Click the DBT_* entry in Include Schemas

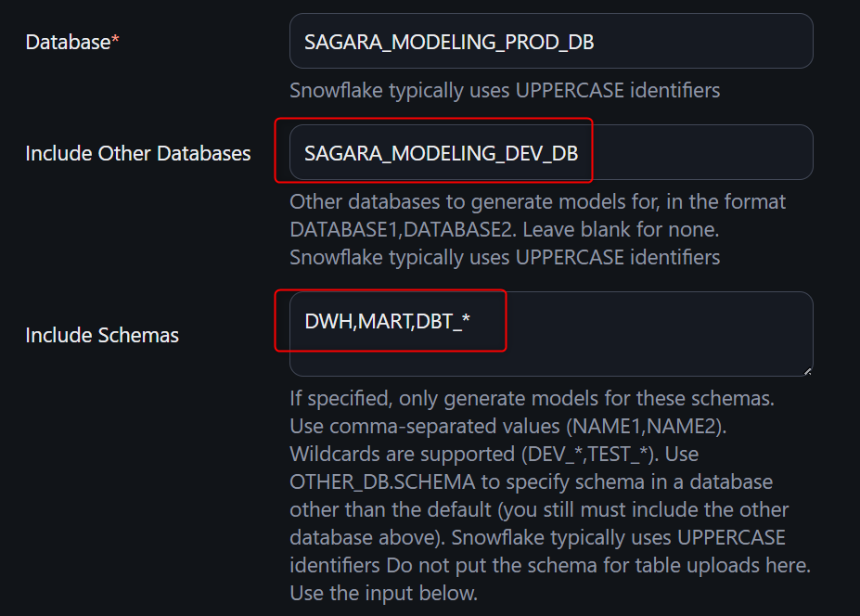[x=444, y=323]
